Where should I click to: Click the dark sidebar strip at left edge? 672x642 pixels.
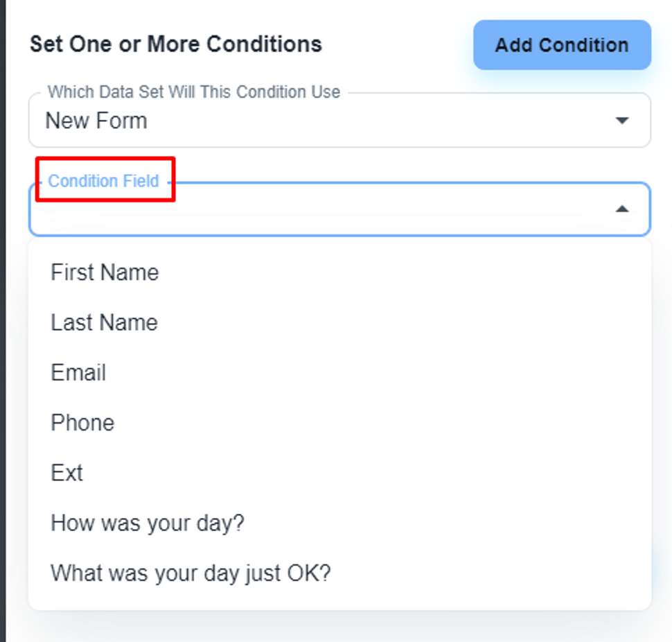point(3,319)
